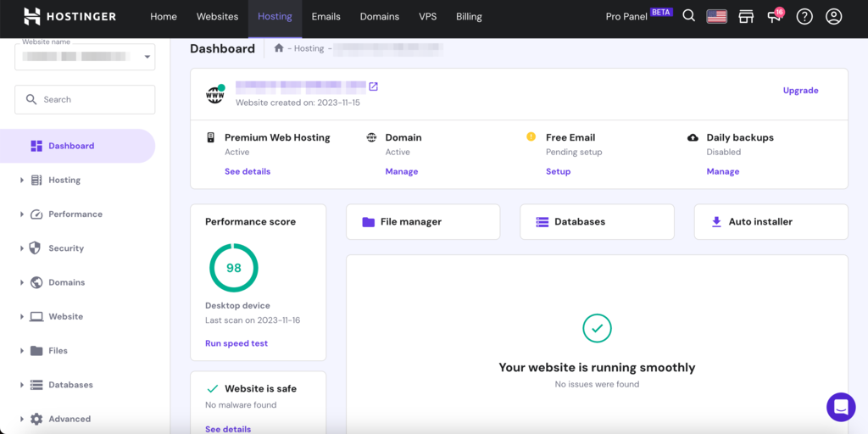This screenshot has height=434, width=868.
Task: Switch to the Emails top menu
Action: [x=325, y=16]
